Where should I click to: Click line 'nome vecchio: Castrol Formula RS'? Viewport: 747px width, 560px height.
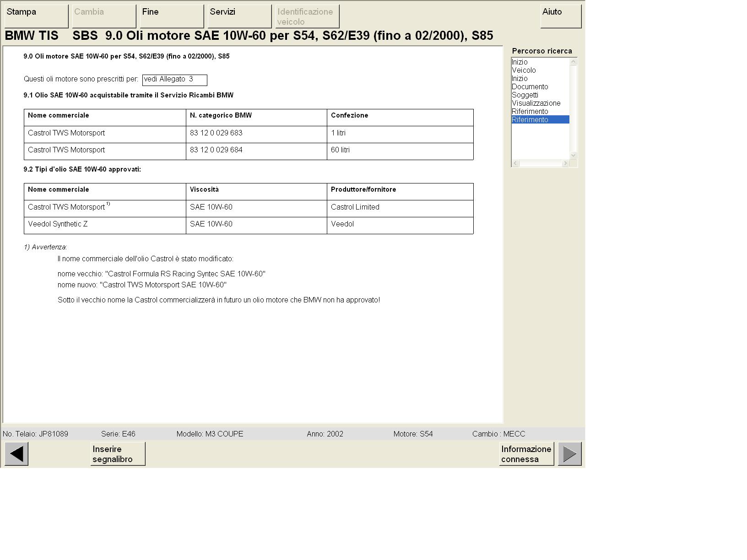(x=161, y=274)
